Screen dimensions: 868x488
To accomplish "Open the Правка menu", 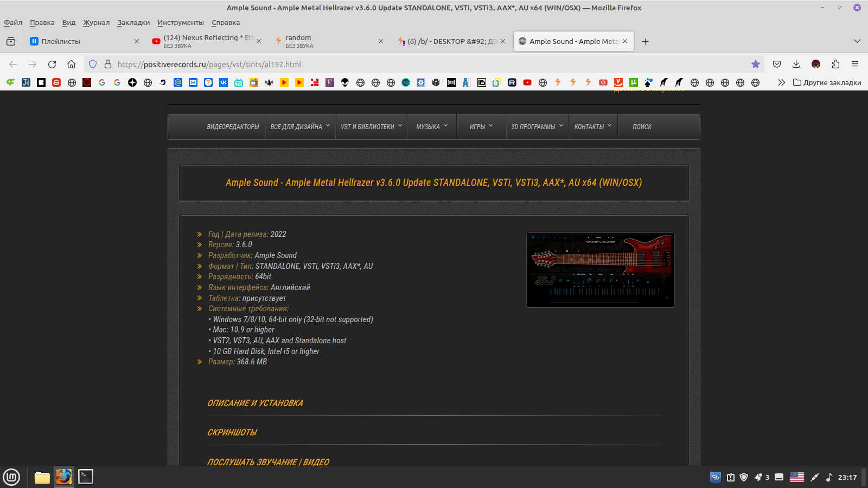I will pyautogui.click(x=42, y=23).
